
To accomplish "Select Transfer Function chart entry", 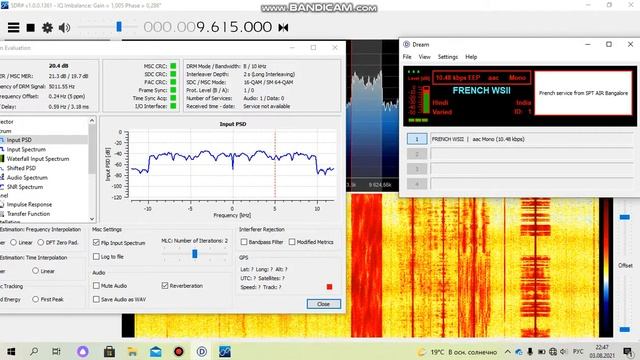I will click(28, 214).
